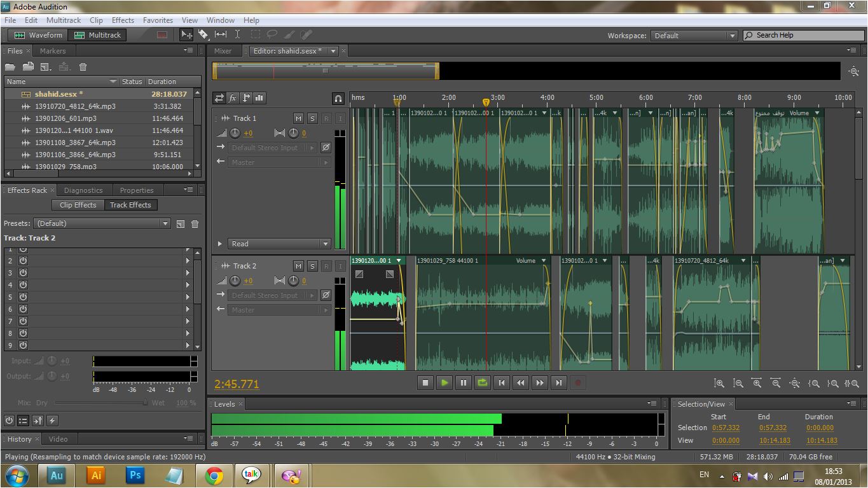Adjust Track 1 volume knob
The width and height of the screenshot is (868, 488).
click(x=235, y=133)
